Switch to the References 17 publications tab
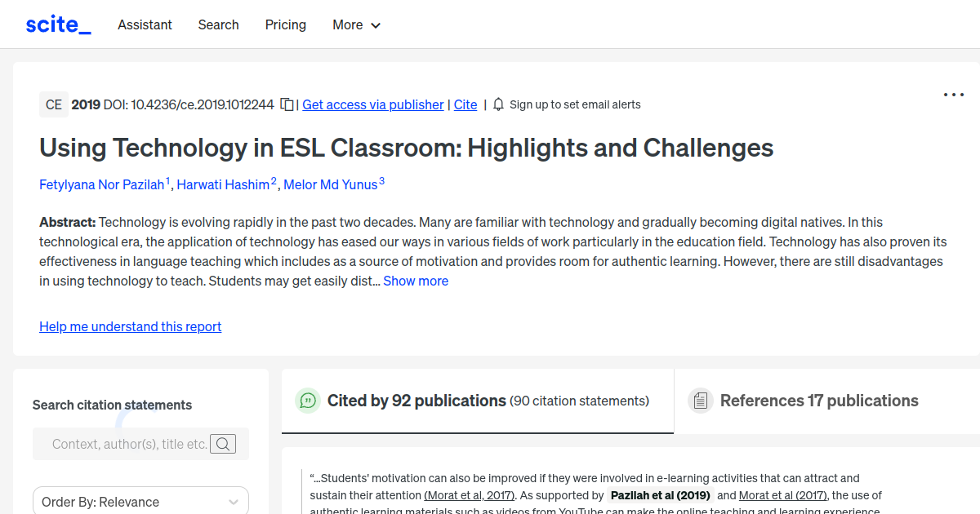The height and width of the screenshot is (514, 980). [819, 401]
